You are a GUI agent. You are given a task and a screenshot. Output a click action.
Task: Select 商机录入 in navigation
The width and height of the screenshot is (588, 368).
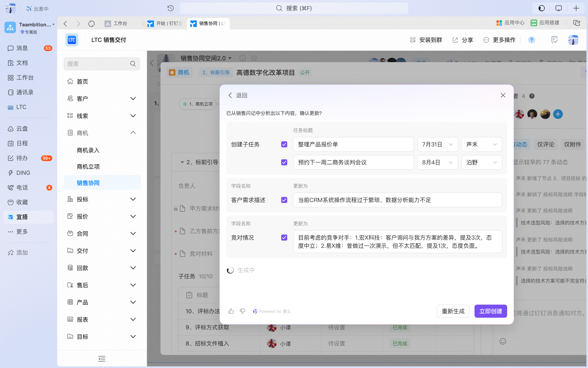(88, 150)
